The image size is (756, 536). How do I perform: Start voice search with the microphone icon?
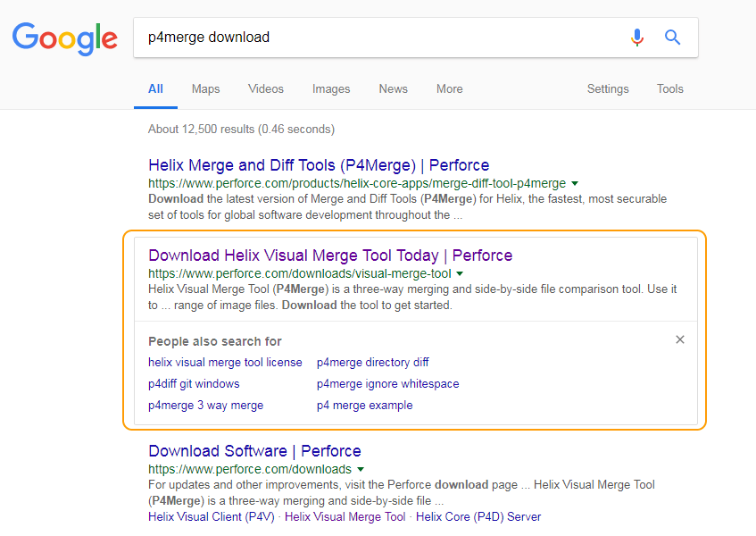pos(637,38)
